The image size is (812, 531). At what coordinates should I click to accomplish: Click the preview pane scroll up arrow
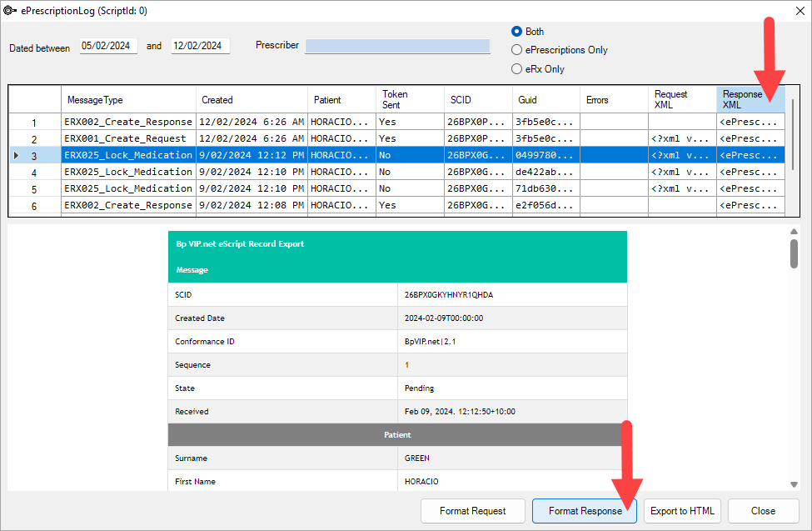click(x=794, y=231)
